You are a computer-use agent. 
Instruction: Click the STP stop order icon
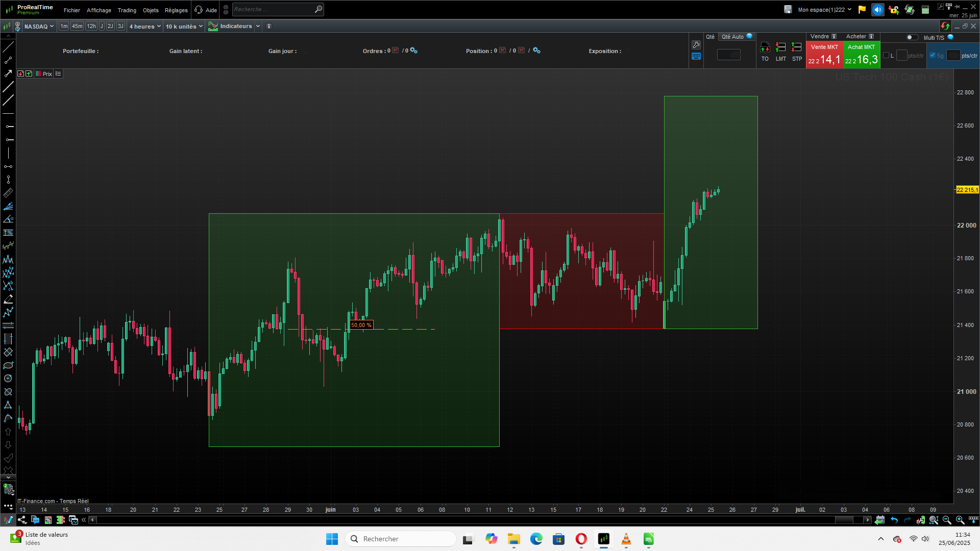point(796,47)
